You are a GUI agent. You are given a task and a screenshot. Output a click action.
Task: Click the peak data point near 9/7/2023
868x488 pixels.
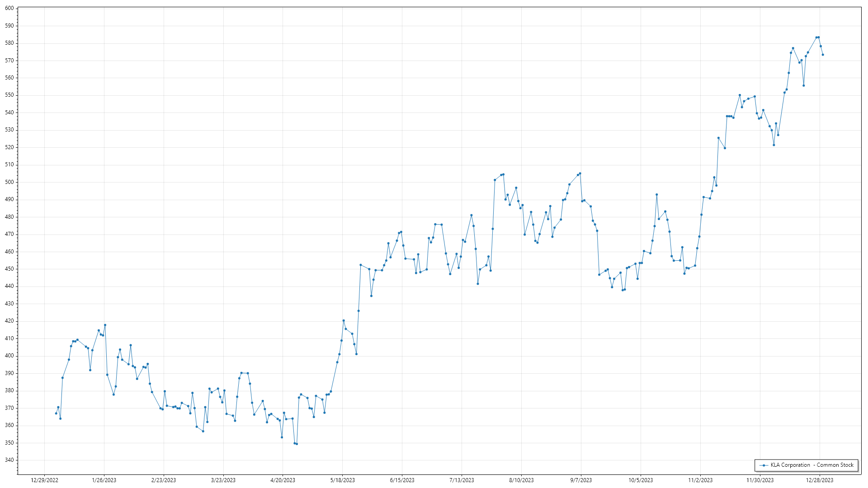tap(580, 174)
